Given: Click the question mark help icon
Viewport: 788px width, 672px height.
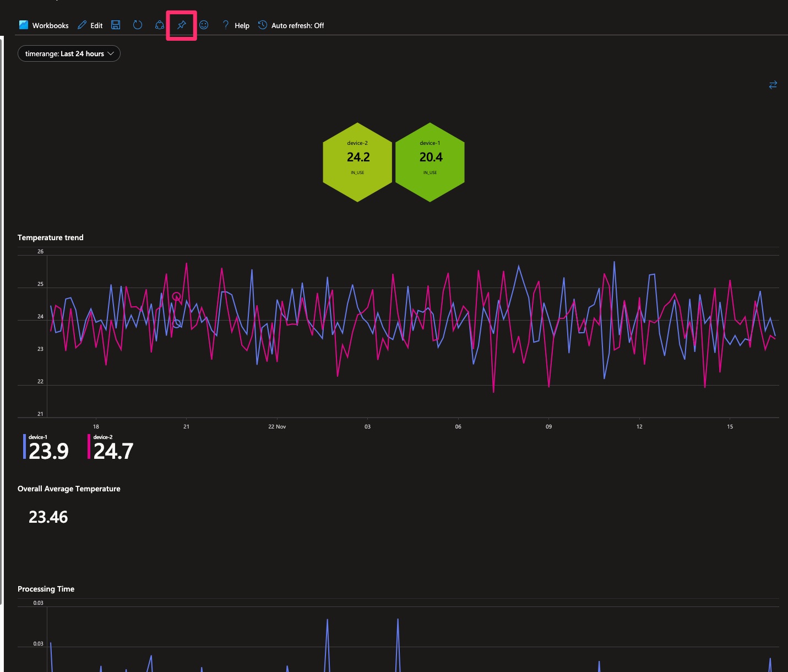Looking at the screenshot, I should [225, 25].
